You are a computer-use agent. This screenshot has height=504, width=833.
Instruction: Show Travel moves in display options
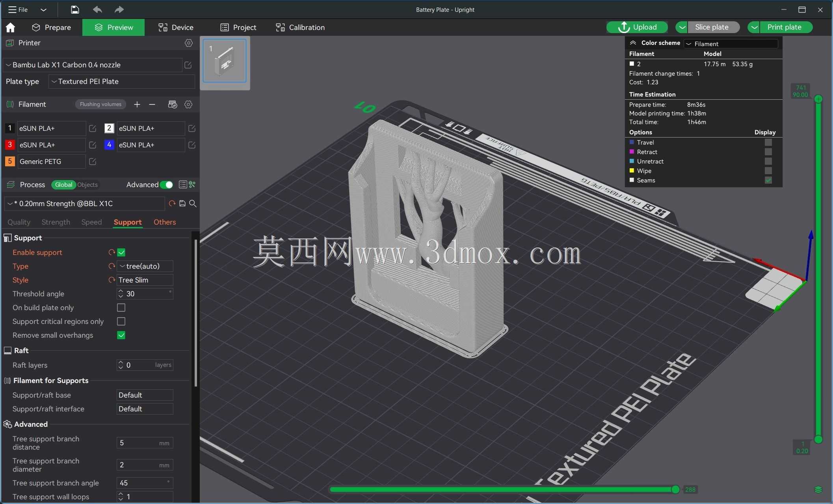coord(768,143)
